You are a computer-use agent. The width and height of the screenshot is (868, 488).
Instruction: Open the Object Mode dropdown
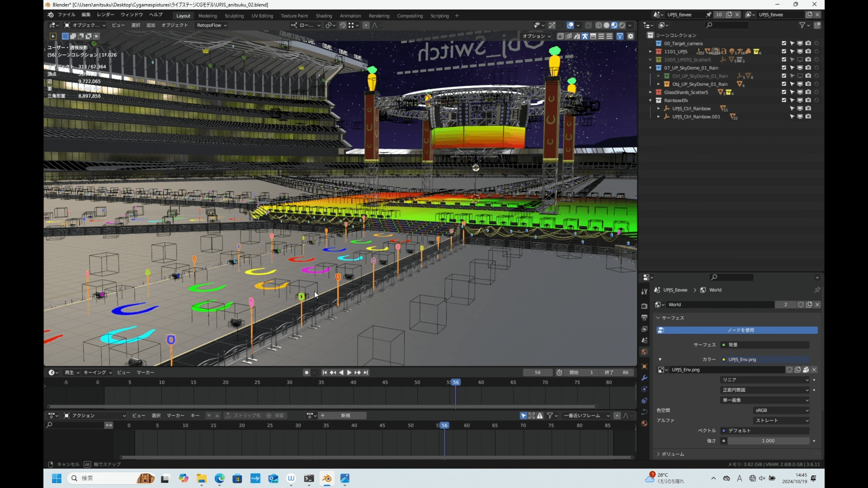tap(85, 25)
